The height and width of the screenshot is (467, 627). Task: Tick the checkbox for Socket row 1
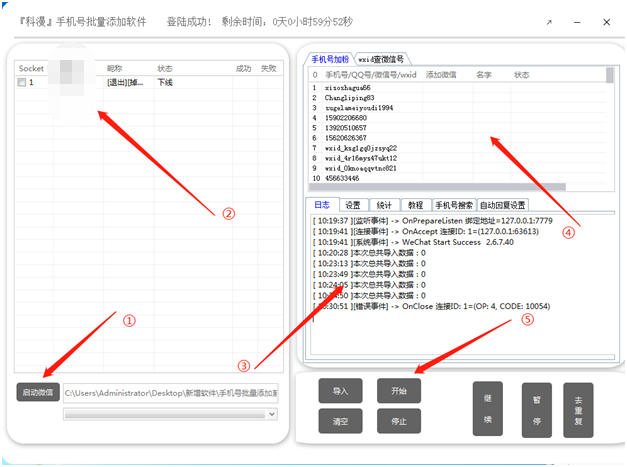coord(22,83)
